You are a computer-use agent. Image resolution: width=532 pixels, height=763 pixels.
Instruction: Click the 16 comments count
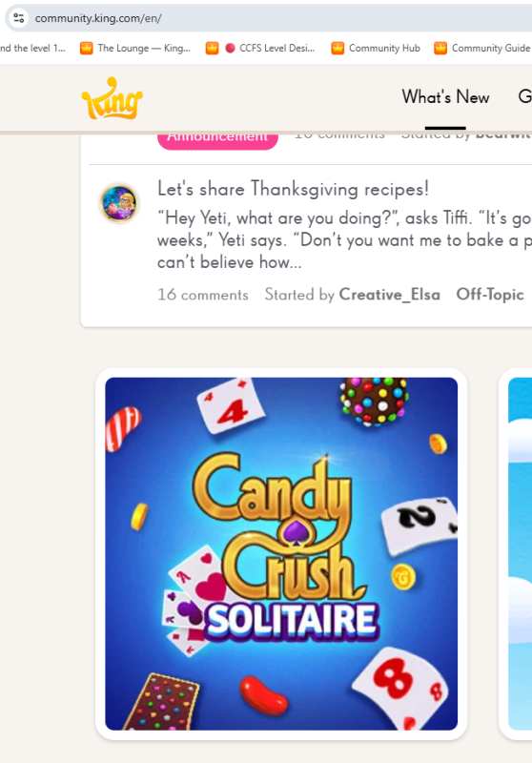(x=203, y=295)
